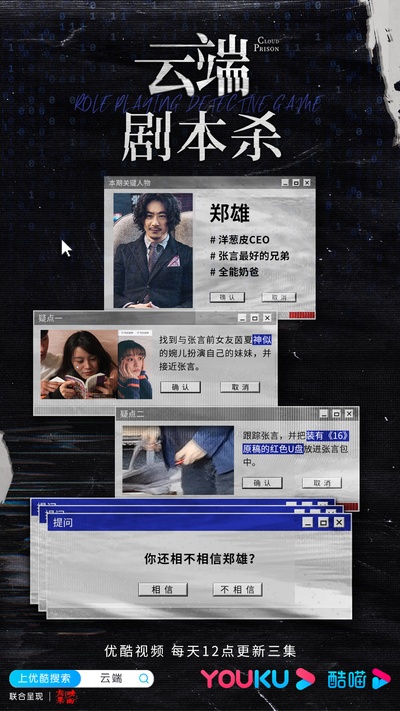Screen dimensions: 400x711
Task: Maximize the 疑点二 window
Action: 336,414
